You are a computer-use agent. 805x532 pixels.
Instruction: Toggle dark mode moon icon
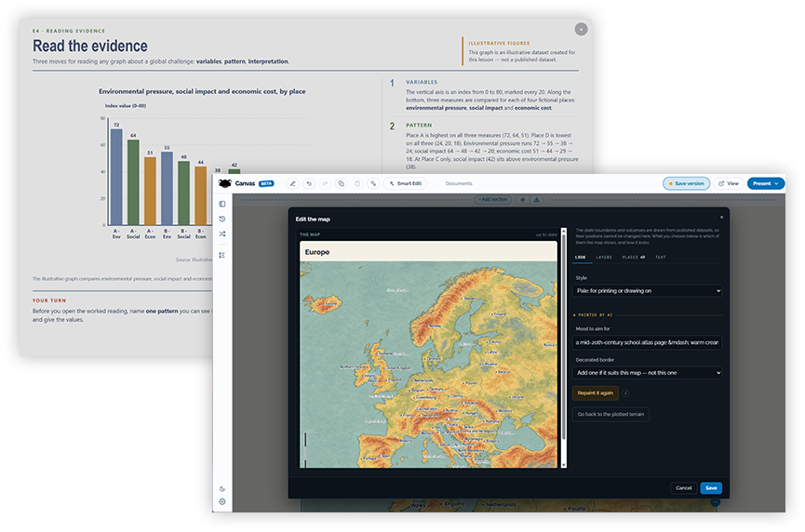222,489
